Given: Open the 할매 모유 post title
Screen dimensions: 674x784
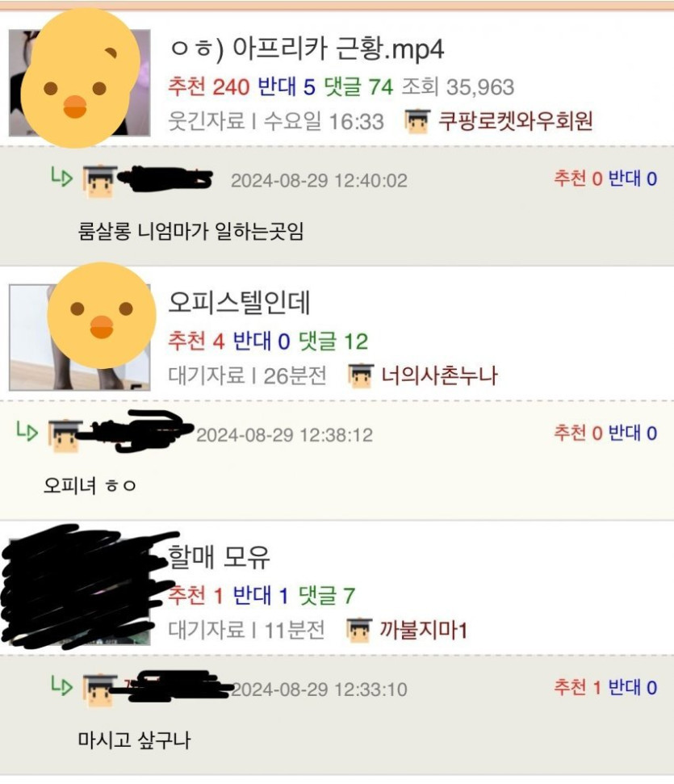Looking at the screenshot, I should click(x=219, y=557).
